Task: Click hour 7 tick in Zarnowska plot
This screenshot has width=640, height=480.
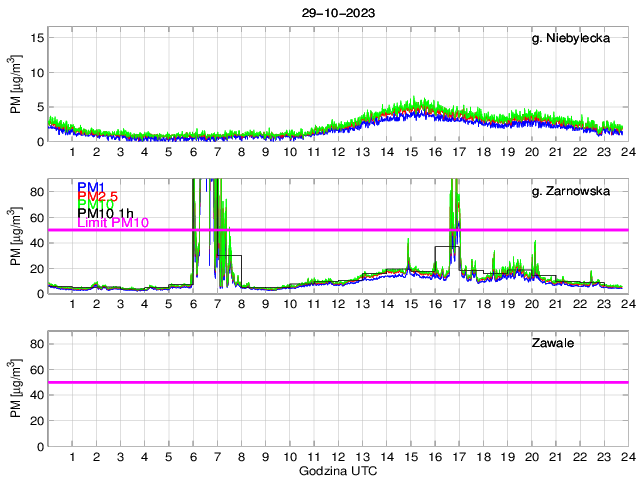Action: coord(217,305)
